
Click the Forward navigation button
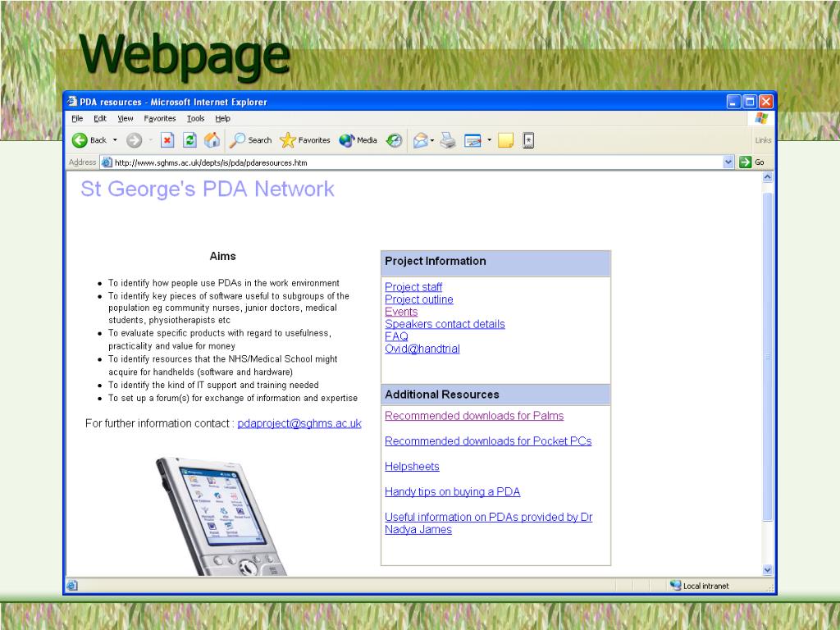[x=134, y=140]
